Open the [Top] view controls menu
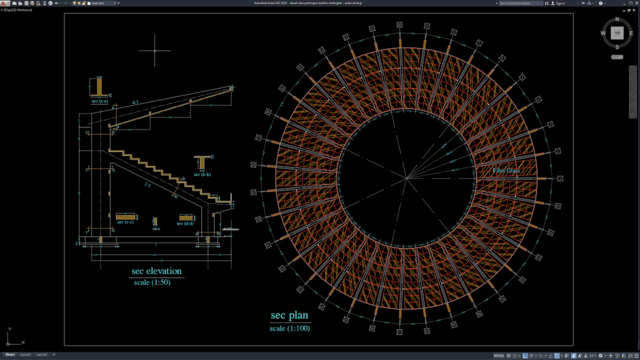 pos(8,10)
